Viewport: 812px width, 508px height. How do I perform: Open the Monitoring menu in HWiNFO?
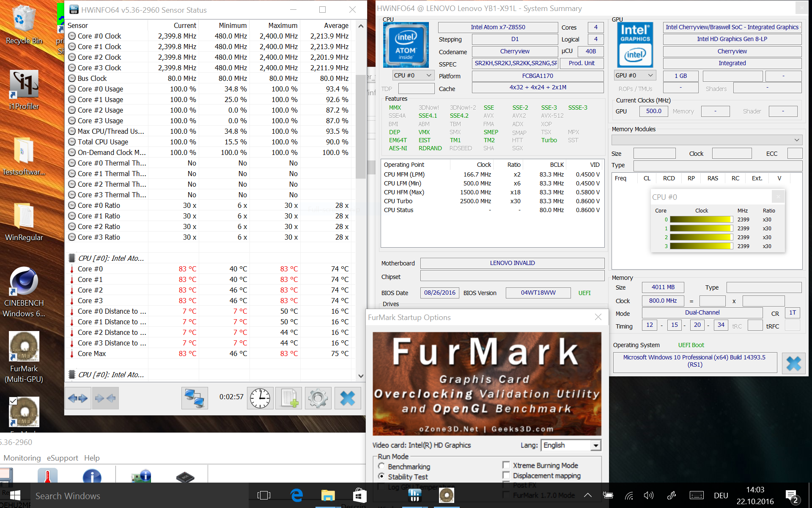click(x=22, y=458)
